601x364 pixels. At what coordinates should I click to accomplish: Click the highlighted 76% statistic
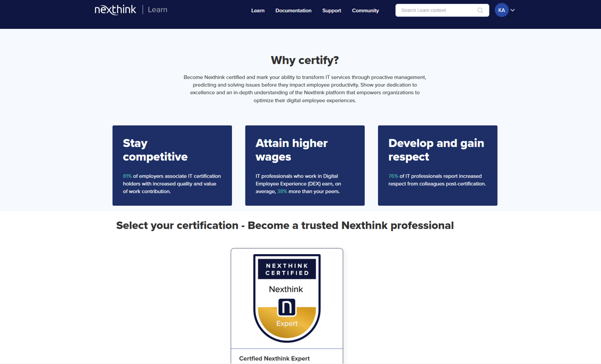click(x=393, y=176)
